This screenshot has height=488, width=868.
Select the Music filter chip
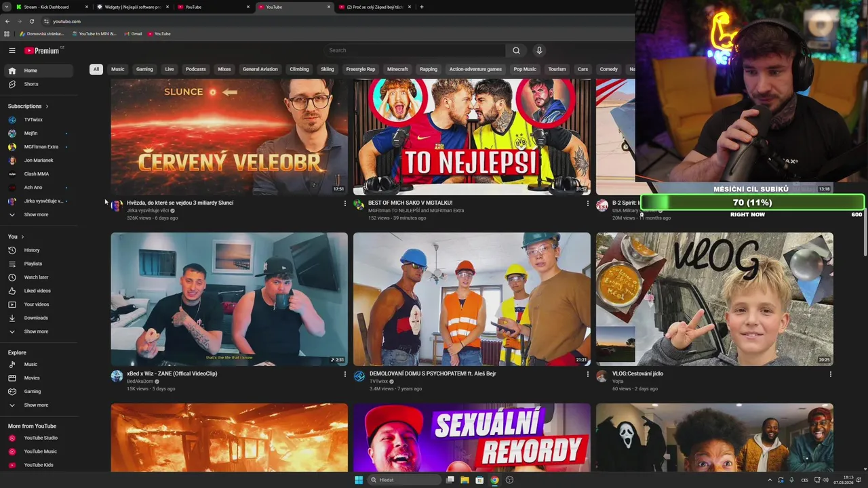coord(118,69)
